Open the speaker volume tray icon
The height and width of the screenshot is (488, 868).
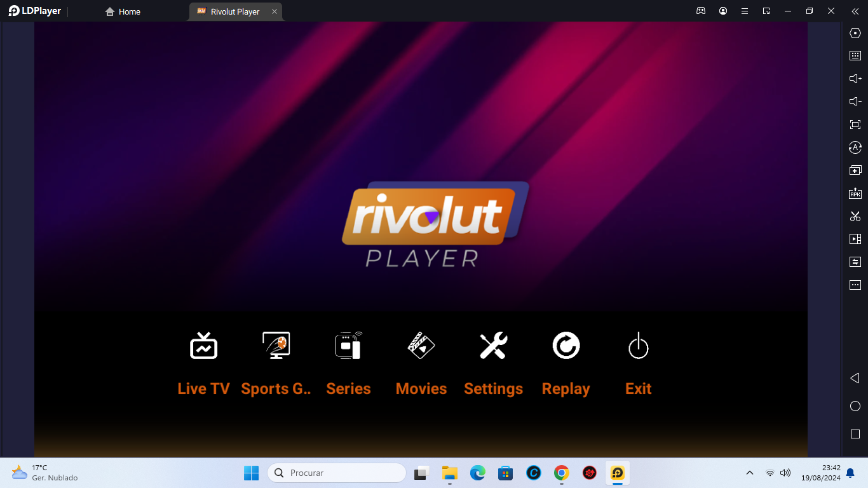click(x=785, y=473)
